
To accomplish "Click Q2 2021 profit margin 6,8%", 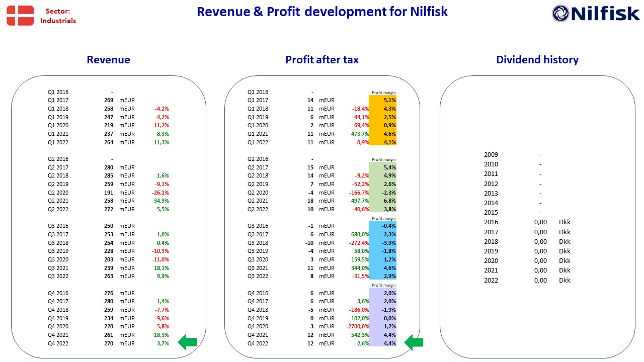I will coord(389,201).
